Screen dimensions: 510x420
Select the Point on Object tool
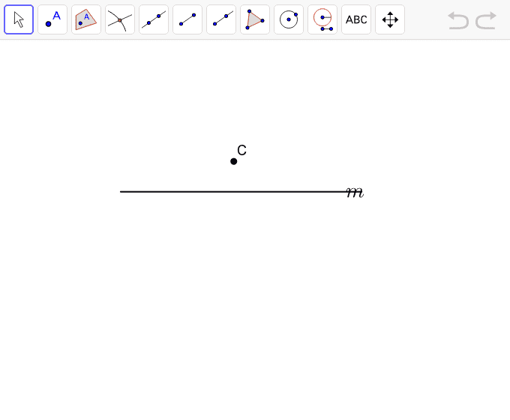tap(86, 19)
